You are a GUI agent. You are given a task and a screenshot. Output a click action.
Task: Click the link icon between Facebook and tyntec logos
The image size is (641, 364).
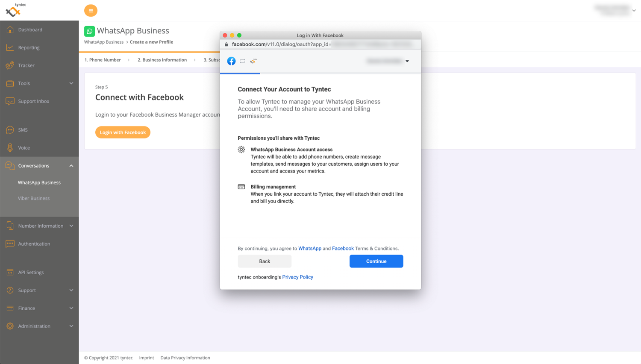[242, 61]
